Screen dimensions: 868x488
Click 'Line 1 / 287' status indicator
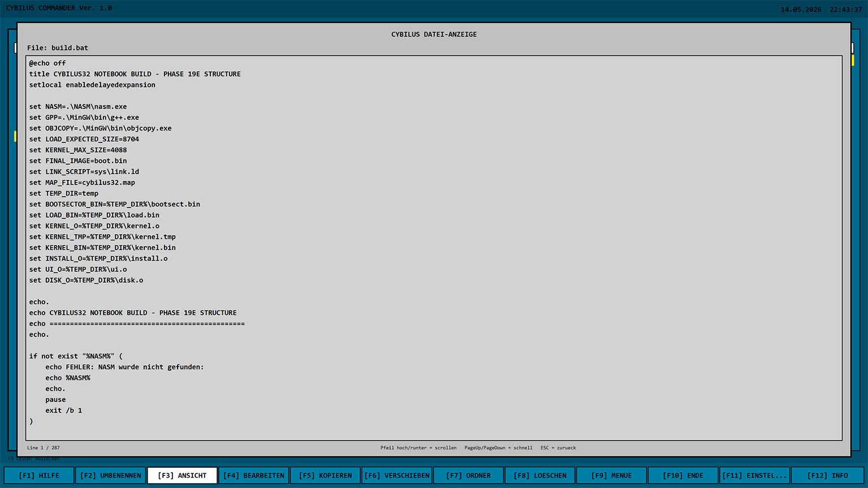pyautogui.click(x=44, y=448)
